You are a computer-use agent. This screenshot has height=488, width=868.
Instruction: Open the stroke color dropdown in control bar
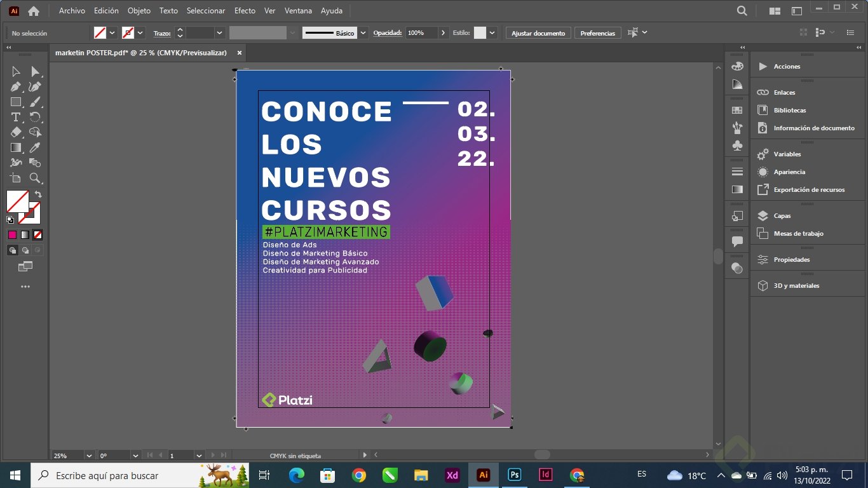(140, 33)
